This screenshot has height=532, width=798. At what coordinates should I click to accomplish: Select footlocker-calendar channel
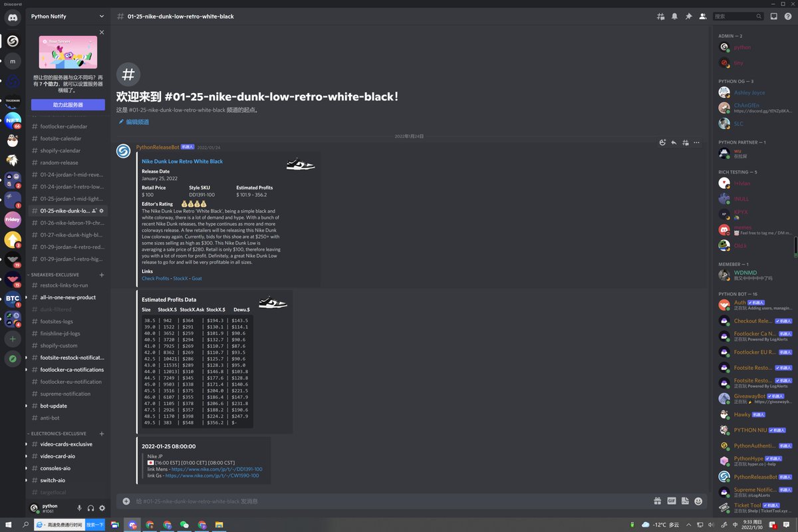click(68, 126)
